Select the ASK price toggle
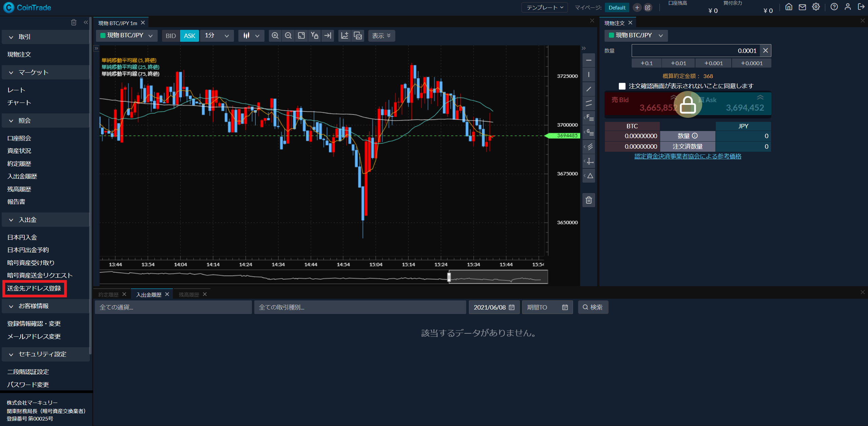868x426 pixels. (x=190, y=36)
